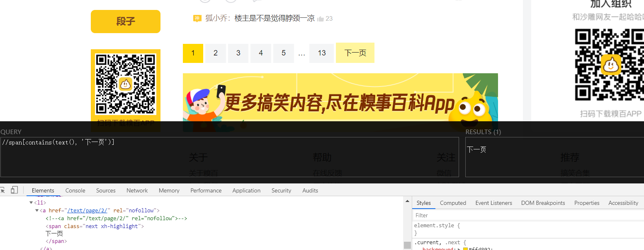Click the 段子 yellow category button
This screenshot has height=250, width=644.
click(125, 21)
